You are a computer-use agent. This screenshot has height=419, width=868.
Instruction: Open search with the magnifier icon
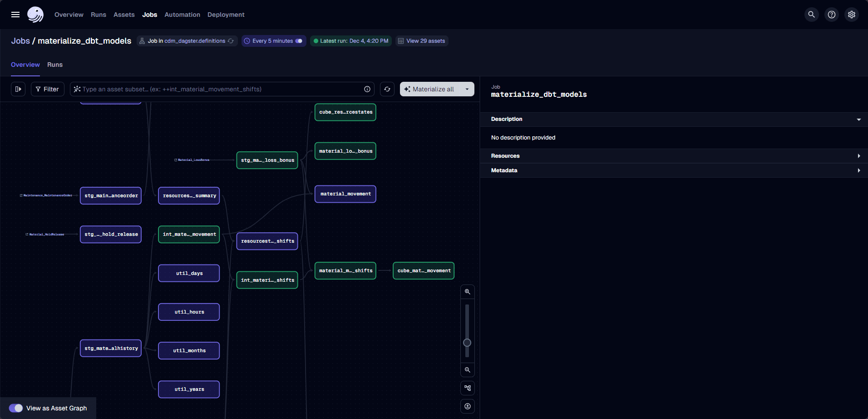[811, 15]
